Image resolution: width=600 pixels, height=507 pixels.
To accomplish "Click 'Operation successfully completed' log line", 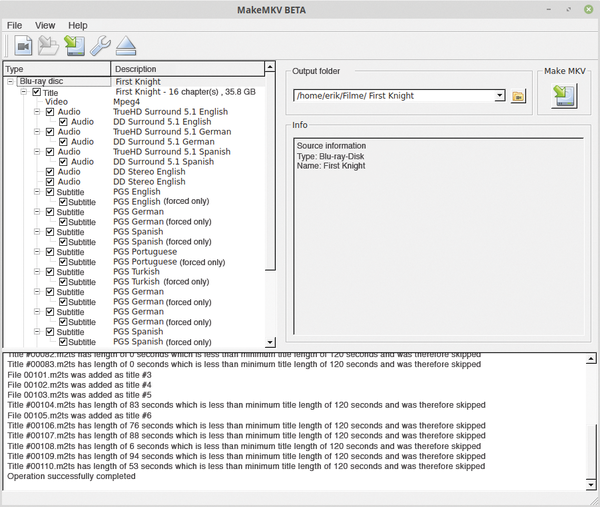I will tap(71, 476).
